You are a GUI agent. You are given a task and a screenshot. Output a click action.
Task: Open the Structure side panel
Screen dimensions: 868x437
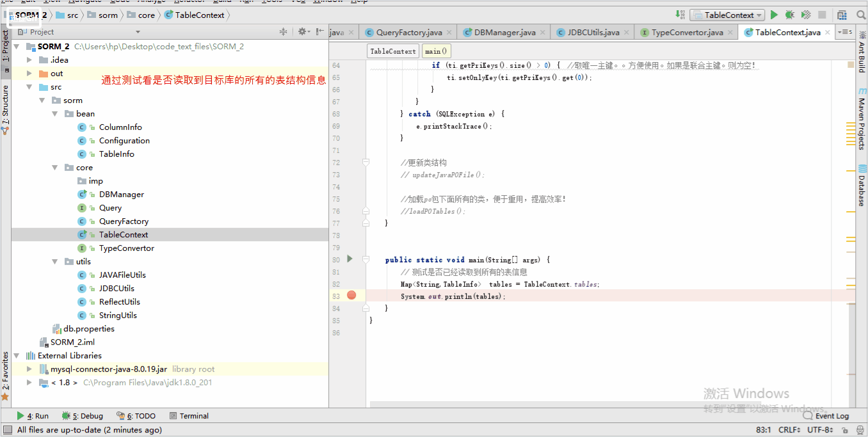pos(5,109)
